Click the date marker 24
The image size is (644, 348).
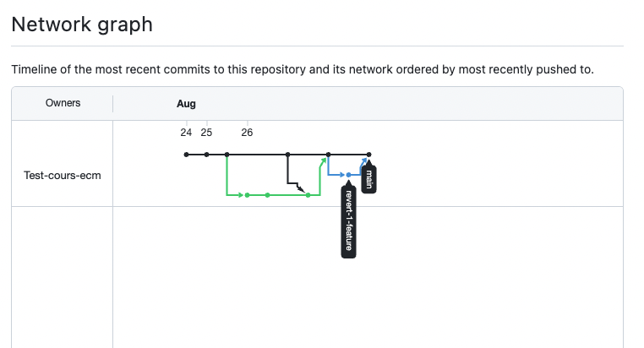[186, 133]
